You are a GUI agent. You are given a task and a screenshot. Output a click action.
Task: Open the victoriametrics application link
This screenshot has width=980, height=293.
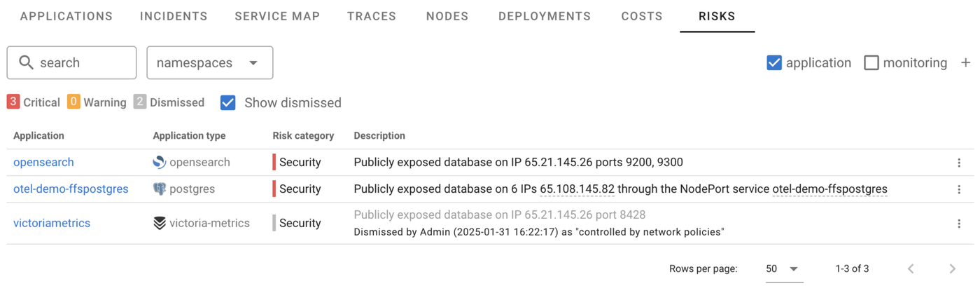[52, 223]
